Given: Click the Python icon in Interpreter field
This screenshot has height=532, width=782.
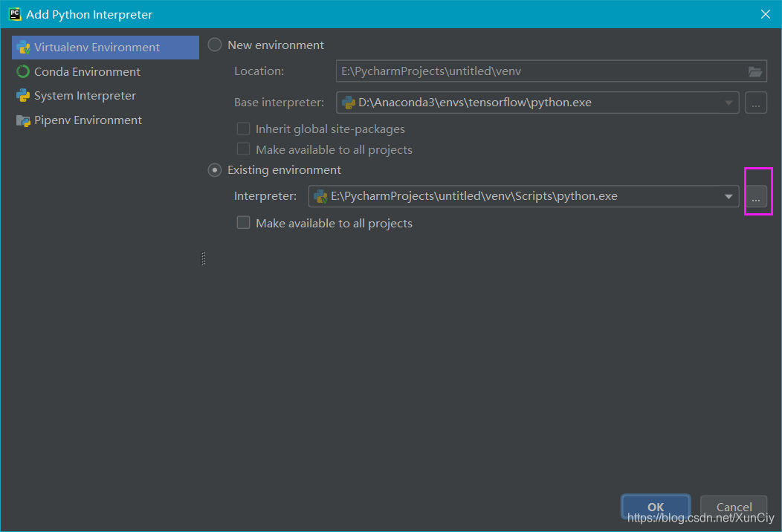Looking at the screenshot, I should pyautogui.click(x=320, y=196).
